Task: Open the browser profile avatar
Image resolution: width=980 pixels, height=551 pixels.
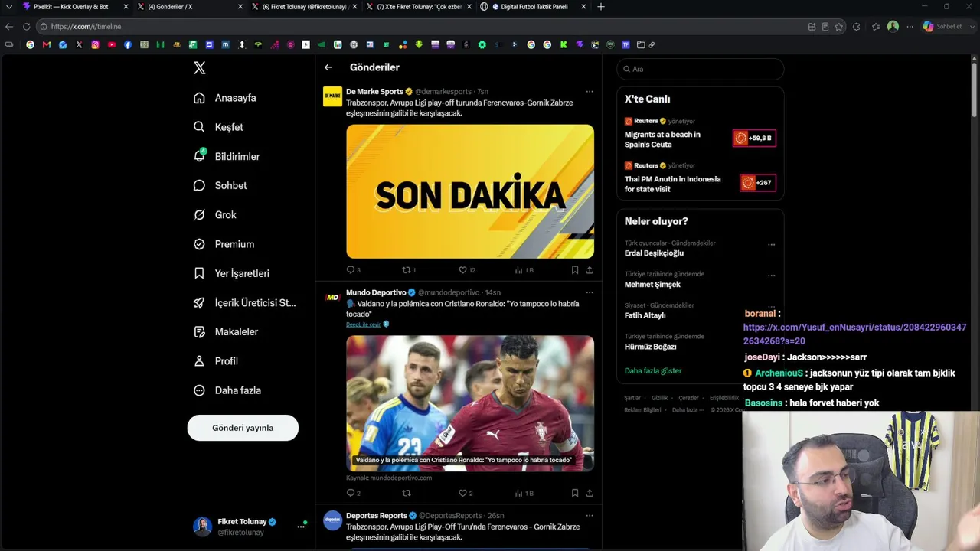Action: (x=893, y=26)
